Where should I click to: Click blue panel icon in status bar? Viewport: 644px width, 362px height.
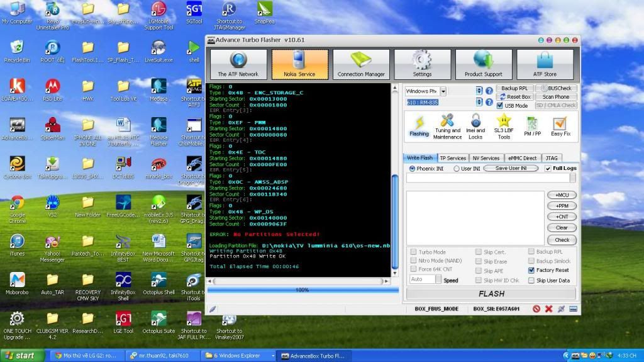coord(574,308)
